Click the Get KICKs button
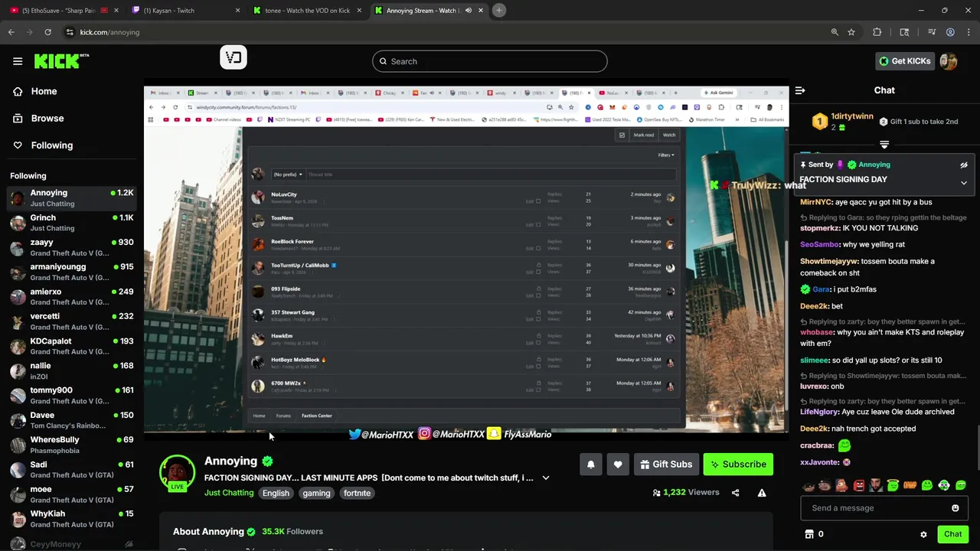 904,61
